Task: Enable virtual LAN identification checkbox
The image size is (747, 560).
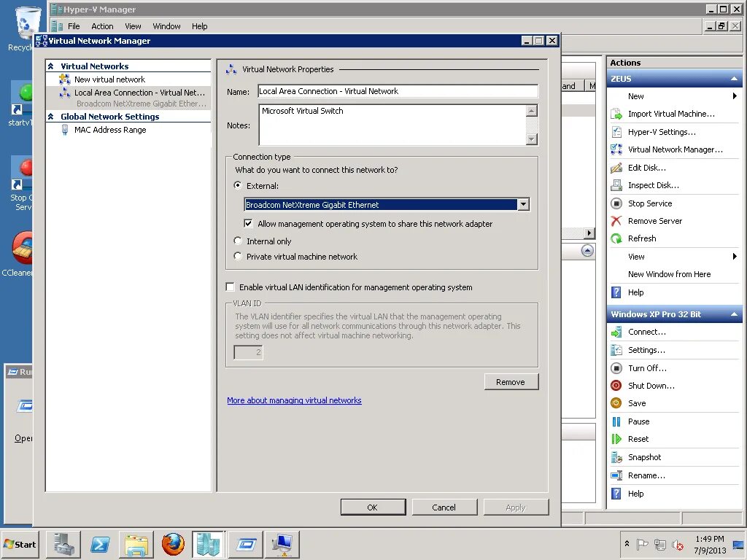Action: [230, 287]
